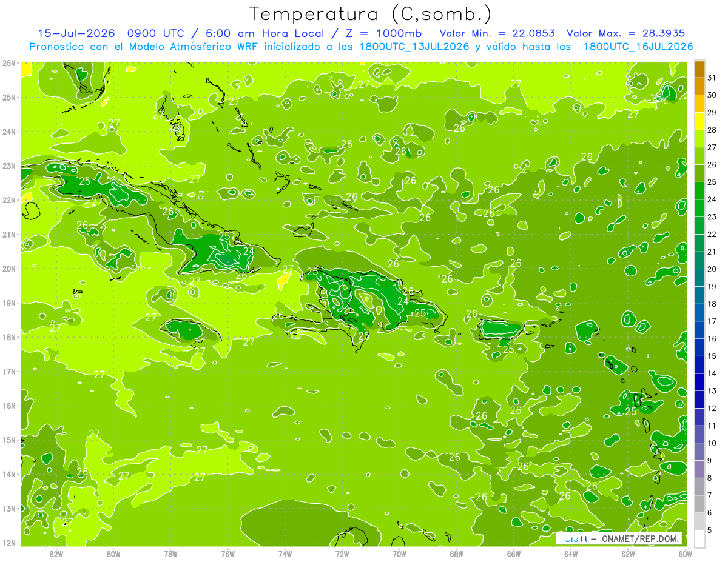The image size is (728, 562).
Task: Select the date 15-Jul-2026 in header
Action: coord(76,33)
